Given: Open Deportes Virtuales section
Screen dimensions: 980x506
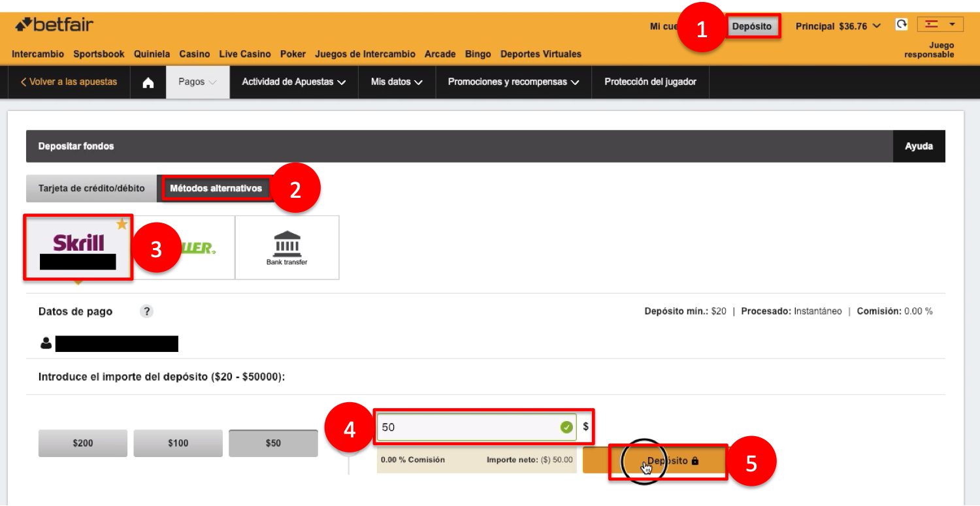Looking at the screenshot, I should tap(541, 54).
